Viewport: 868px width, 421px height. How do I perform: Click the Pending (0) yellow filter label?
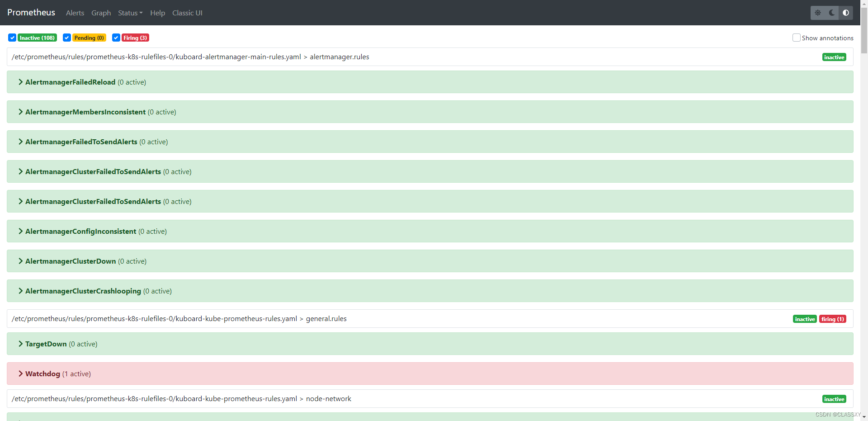pyautogui.click(x=89, y=38)
